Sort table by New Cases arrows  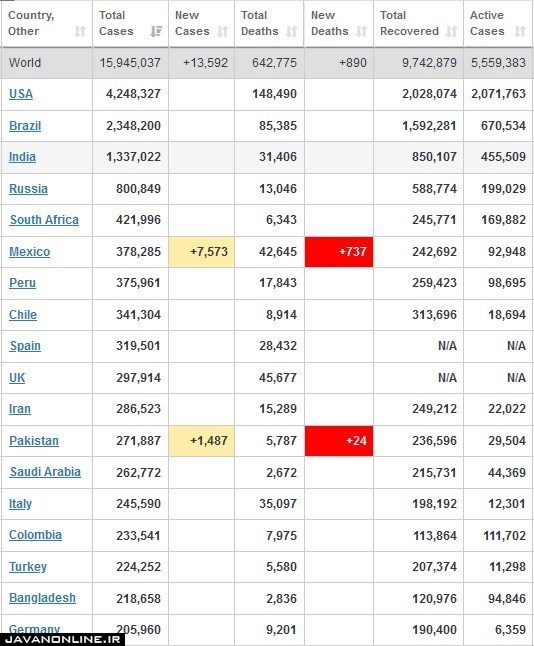pos(222,32)
